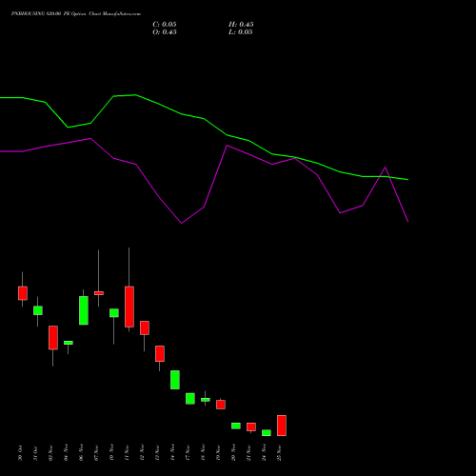Click the "31 Oct" date label
This screenshot has width=476, height=476.
[35, 453]
